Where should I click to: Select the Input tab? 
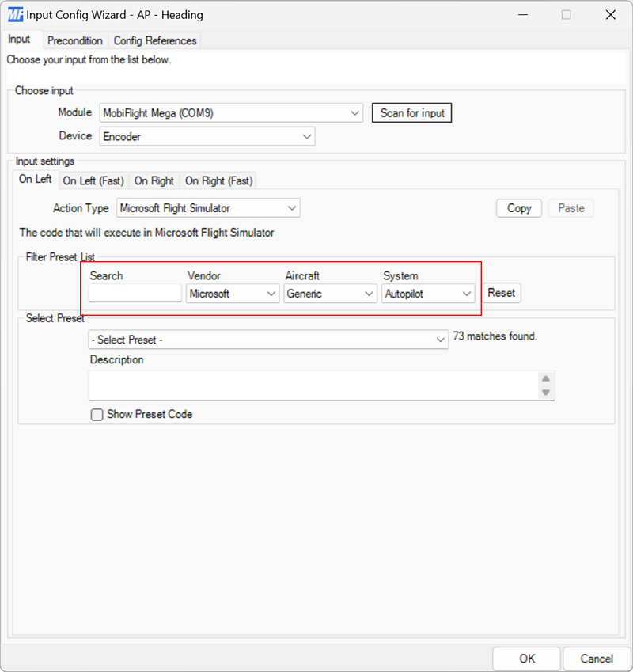[21, 40]
